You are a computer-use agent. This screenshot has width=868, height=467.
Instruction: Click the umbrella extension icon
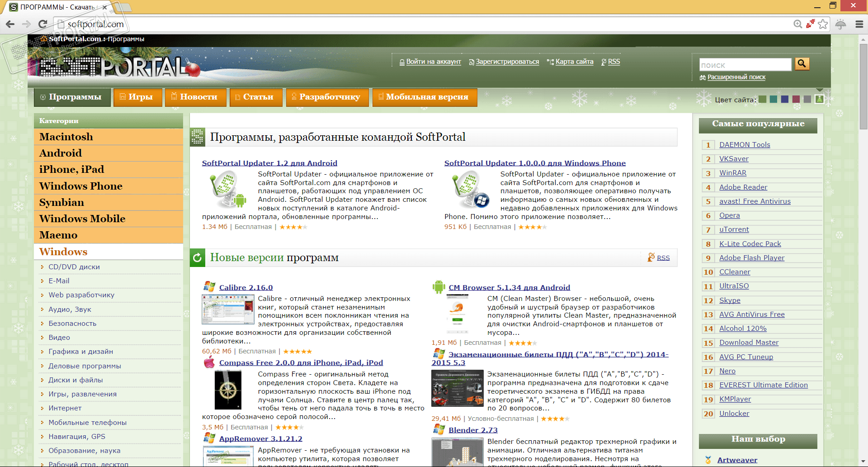(x=840, y=24)
